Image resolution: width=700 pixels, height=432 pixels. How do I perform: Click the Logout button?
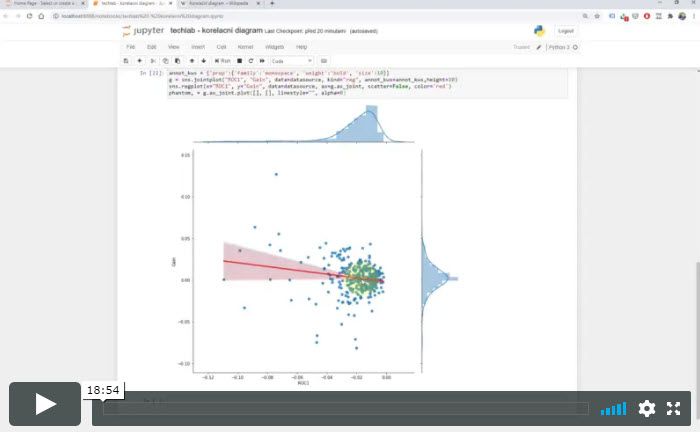[x=566, y=31]
